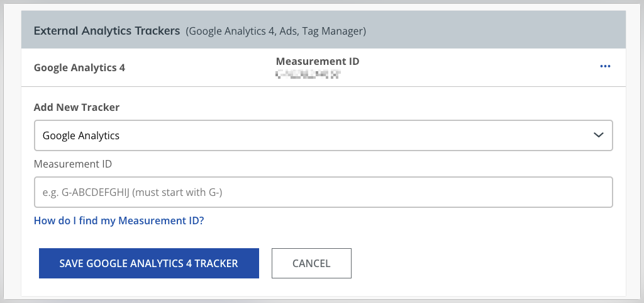Screen dimensions: 644x303
Task: Open the Add New Tracker dropdown
Action: [x=323, y=135]
